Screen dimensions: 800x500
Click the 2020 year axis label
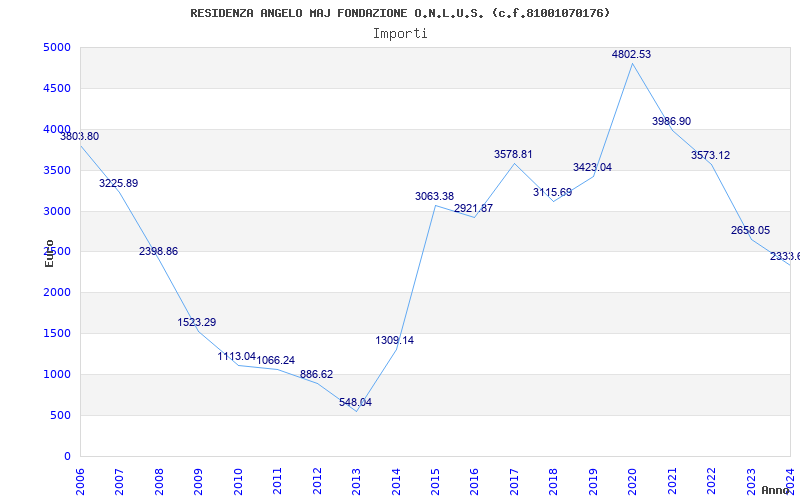click(x=633, y=482)
